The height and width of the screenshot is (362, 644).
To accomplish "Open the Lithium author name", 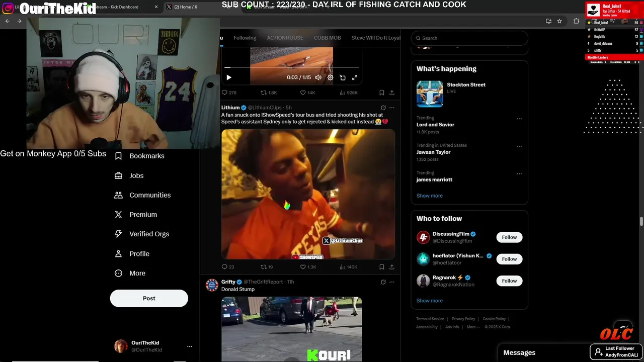I will 230,108.
